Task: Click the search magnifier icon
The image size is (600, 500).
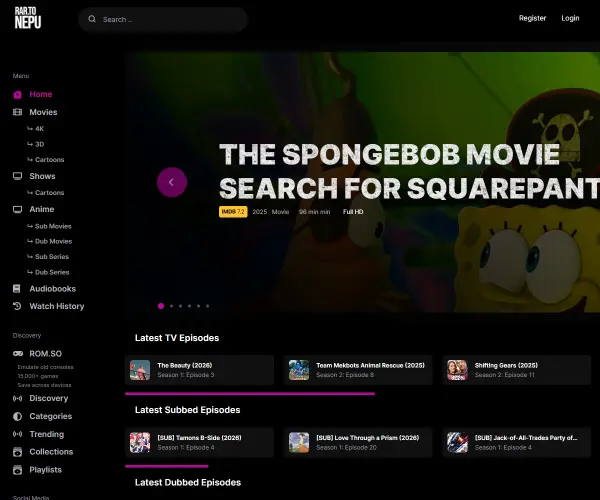Action: [x=92, y=19]
